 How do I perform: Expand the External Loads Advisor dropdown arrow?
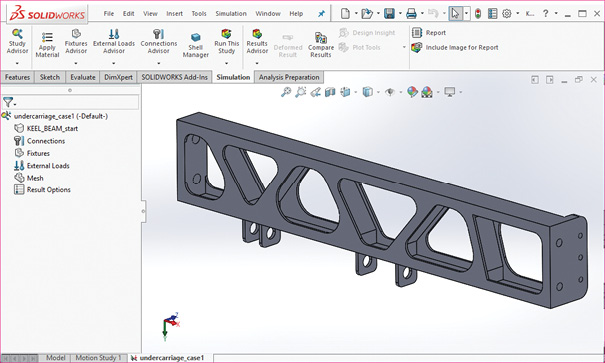point(114,63)
